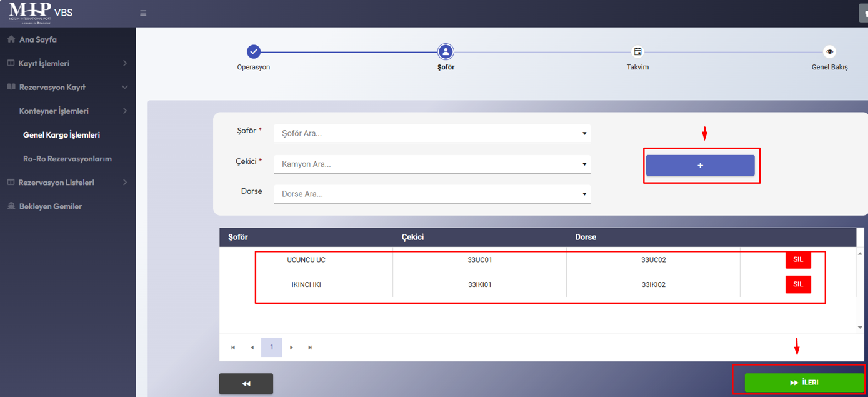Click the blue plus add button
868x397 pixels.
(x=700, y=166)
